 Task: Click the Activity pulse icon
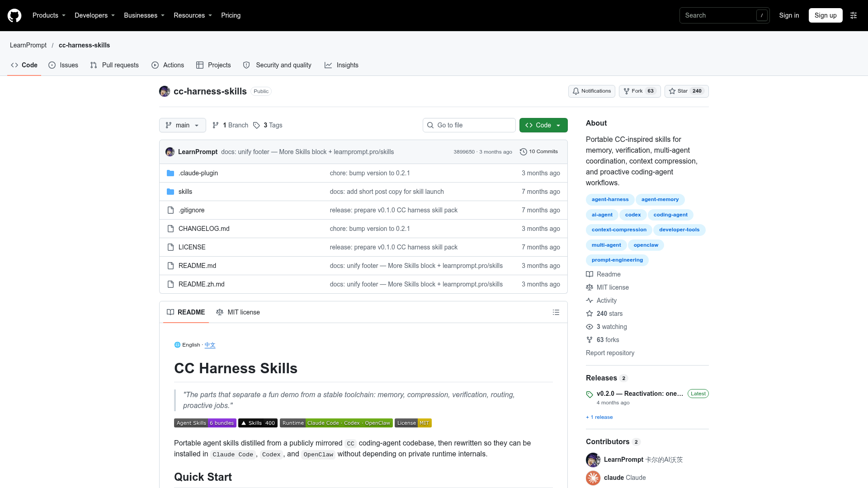[x=590, y=300]
